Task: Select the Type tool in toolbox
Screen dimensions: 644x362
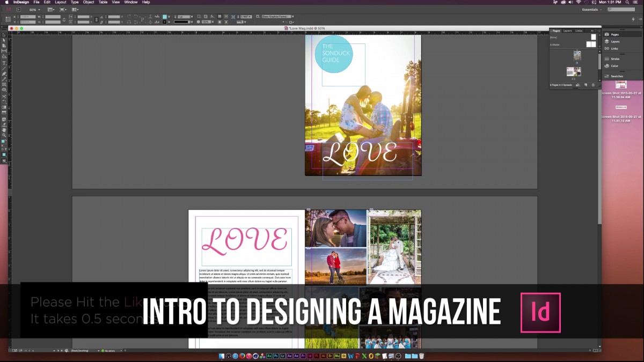Action: coord(4,63)
